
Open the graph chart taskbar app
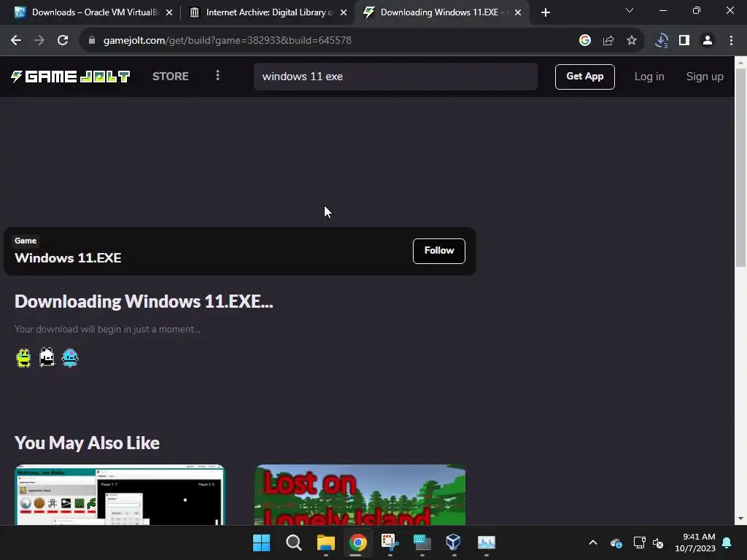[x=487, y=542]
